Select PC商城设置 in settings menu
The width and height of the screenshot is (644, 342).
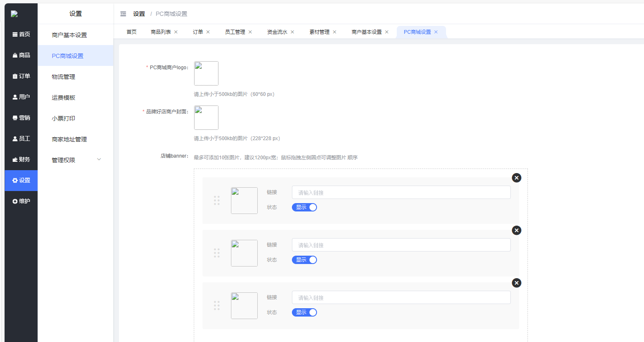tap(76, 56)
